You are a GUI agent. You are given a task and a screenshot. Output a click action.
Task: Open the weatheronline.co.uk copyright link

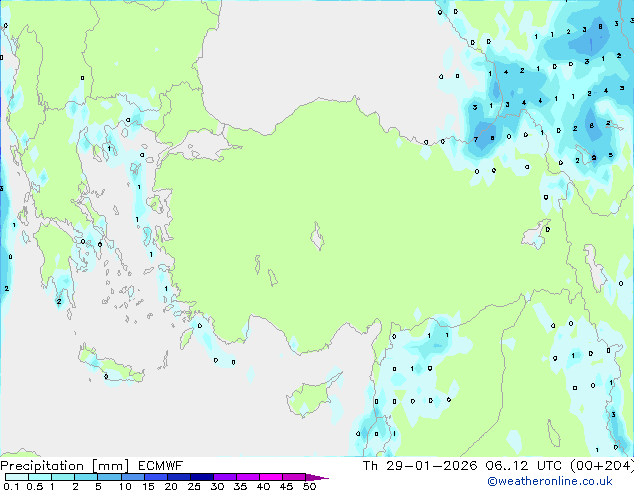pyautogui.click(x=550, y=481)
